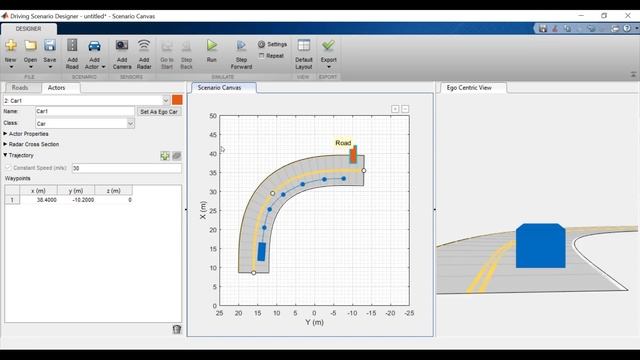Select the blue car in Ego Centric View
The width and height of the screenshot is (640, 360).
pos(540,246)
